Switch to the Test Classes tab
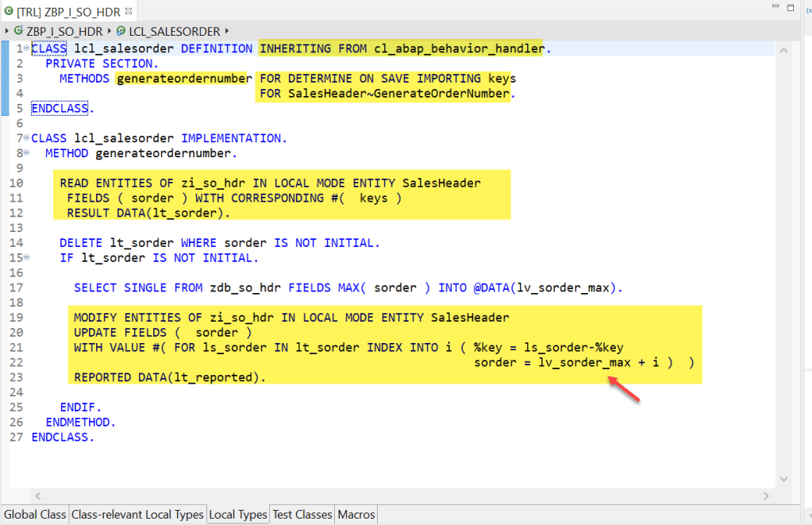812x525 pixels. click(x=302, y=515)
